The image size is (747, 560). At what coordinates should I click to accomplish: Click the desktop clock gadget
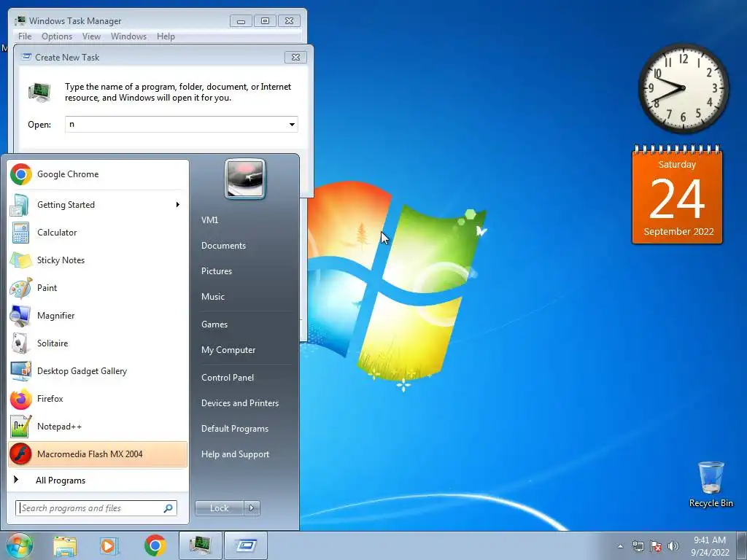point(683,88)
